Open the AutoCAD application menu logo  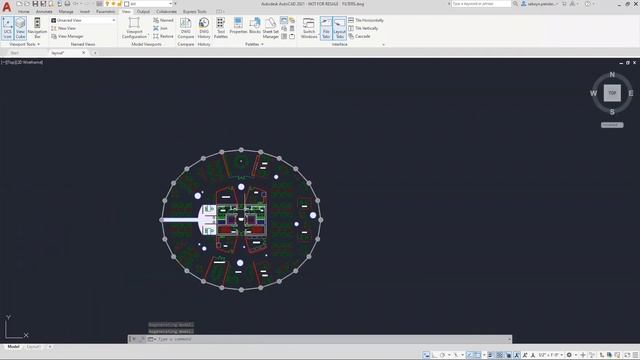[7, 7]
